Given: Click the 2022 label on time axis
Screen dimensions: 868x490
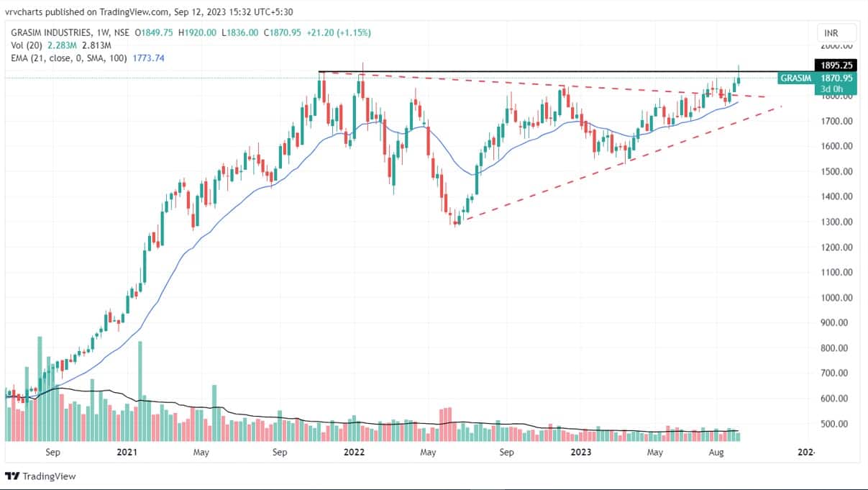Looking at the screenshot, I should click(354, 453).
